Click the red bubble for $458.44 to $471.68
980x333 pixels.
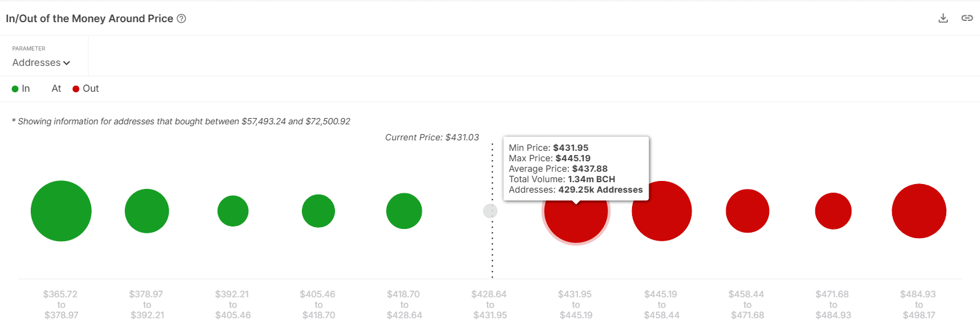(748, 211)
